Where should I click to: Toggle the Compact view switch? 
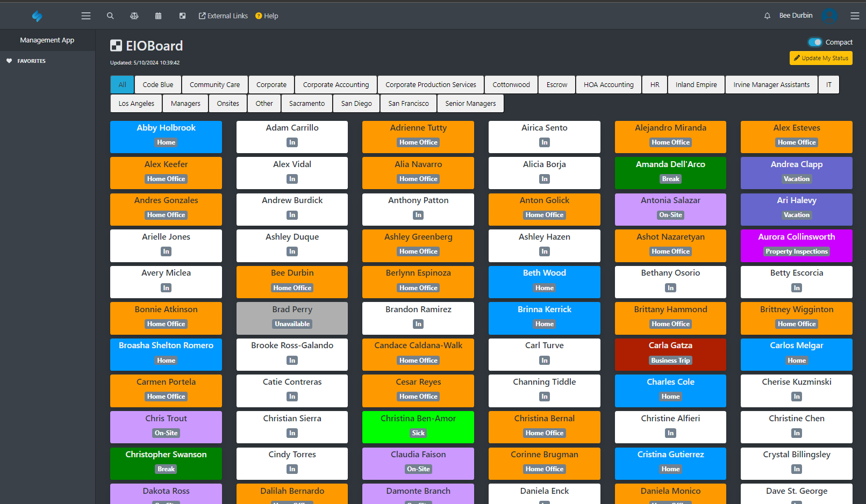815,42
